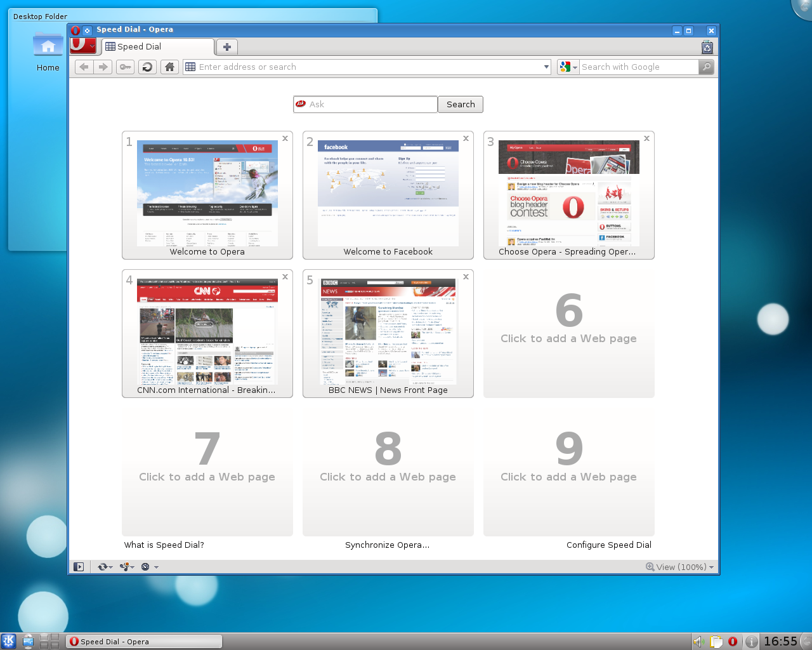
Task: Focus the Search with Google field
Action: pos(639,67)
